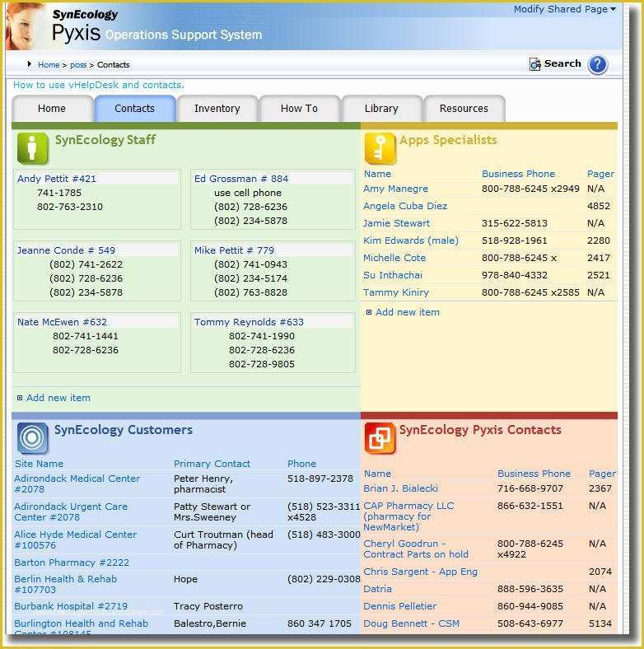Open Kim Edwards (male) entry
This screenshot has height=649, width=644.
[411, 240]
